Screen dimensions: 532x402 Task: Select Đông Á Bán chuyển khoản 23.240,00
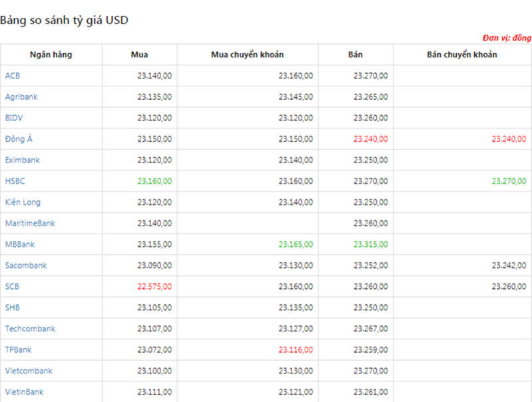(509, 138)
